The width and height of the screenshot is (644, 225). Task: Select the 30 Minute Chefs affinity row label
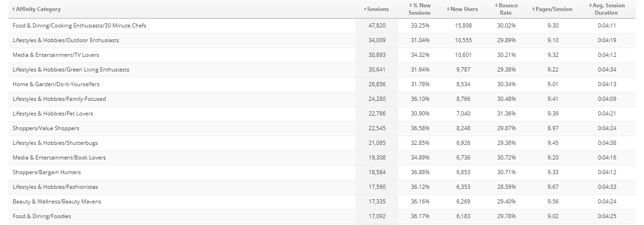[x=79, y=26]
